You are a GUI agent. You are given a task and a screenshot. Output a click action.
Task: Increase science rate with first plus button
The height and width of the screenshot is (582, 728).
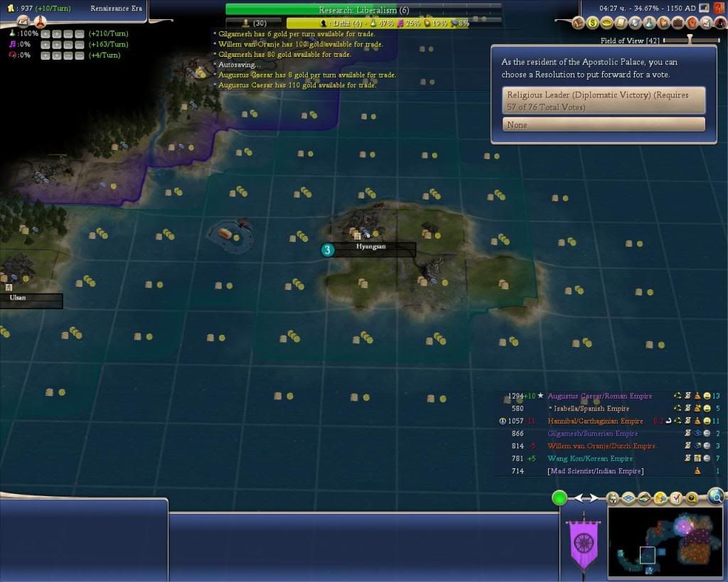[x=45, y=34]
